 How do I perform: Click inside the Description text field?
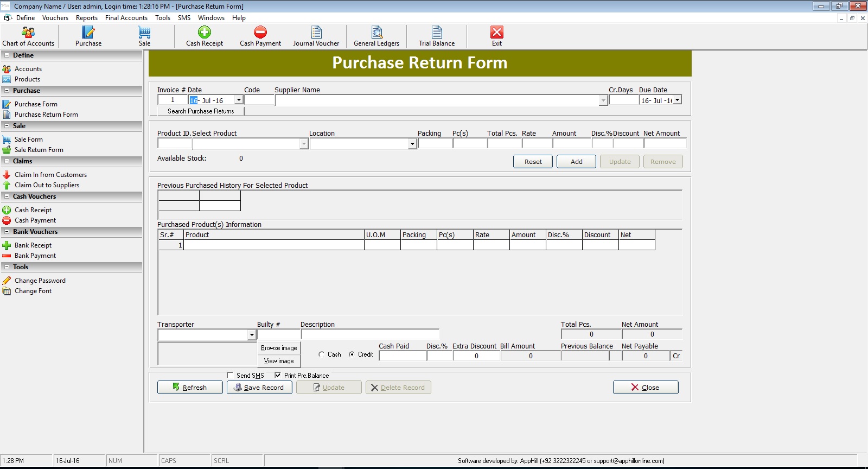coord(370,334)
